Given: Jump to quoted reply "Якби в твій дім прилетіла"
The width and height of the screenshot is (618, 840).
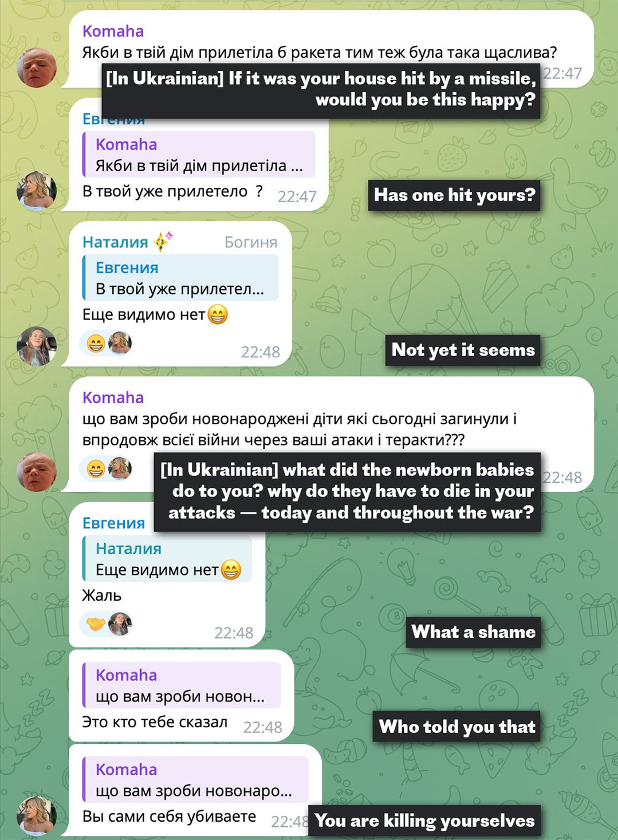Looking at the screenshot, I should [x=199, y=155].
